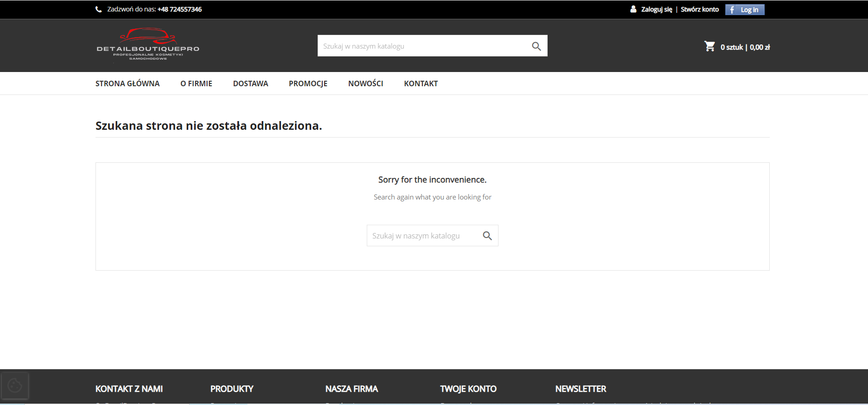Open the Zaloguj się login link
The height and width of the screenshot is (405, 868).
click(x=656, y=9)
